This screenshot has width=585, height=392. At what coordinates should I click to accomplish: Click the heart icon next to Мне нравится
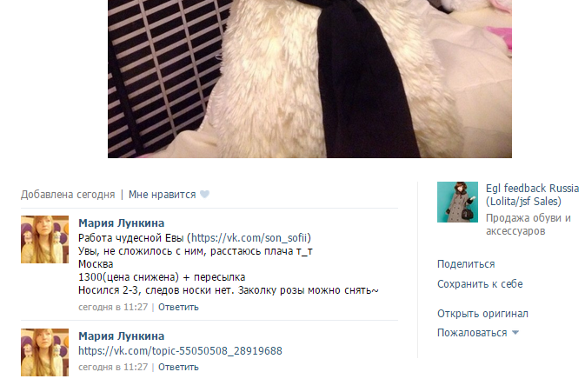(204, 195)
